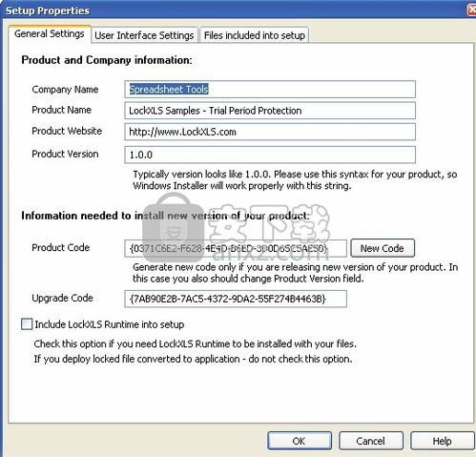Click the Product Code label
476x457 pixels.
coord(61,247)
